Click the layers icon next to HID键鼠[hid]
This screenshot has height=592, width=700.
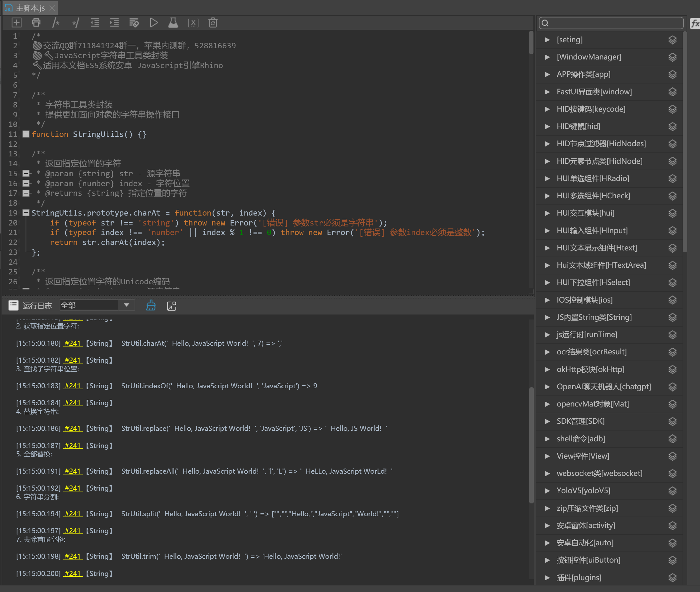click(672, 127)
